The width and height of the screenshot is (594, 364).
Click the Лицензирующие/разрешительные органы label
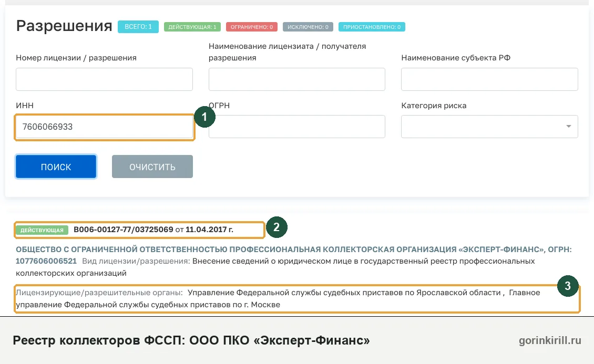pyautogui.click(x=99, y=293)
